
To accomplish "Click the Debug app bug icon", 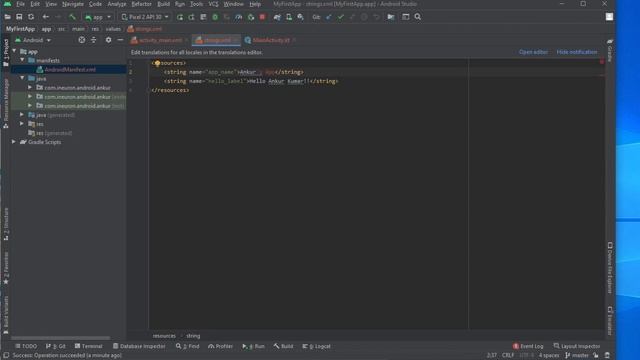I will click(215, 17).
